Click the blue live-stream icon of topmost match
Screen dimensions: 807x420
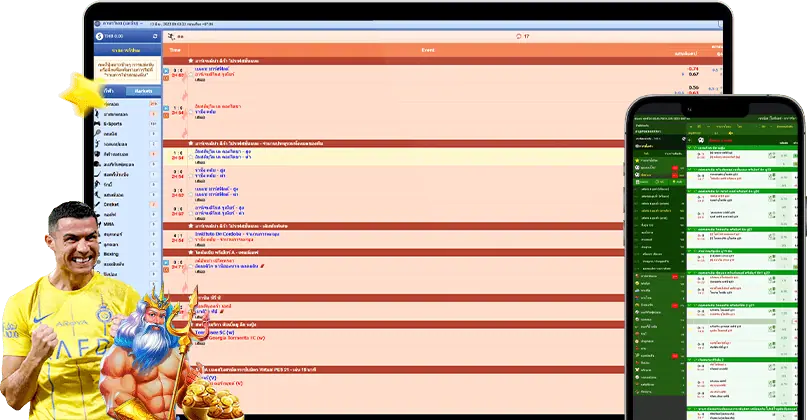(166, 71)
